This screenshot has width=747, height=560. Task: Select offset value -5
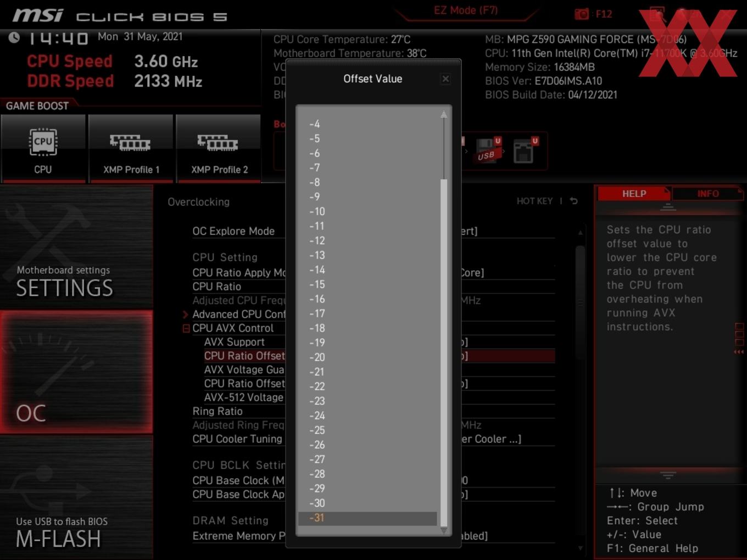click(x=367, y=139)
